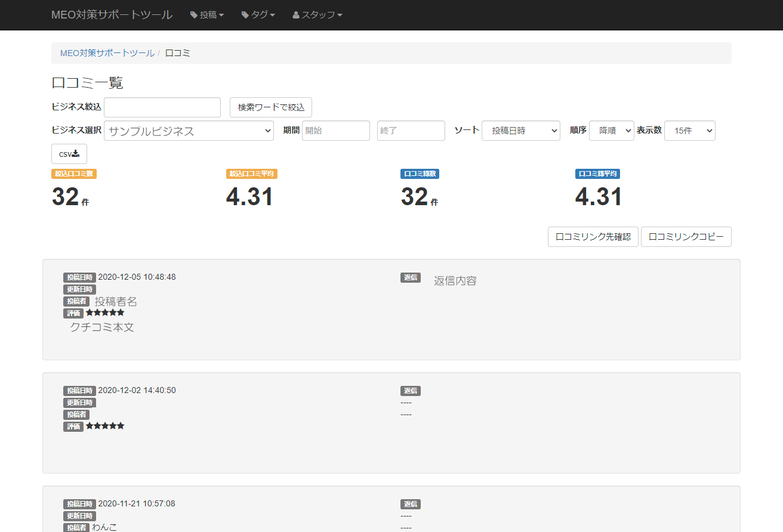The image size is (783, 532).
Task: Open the 順序 降順 dropdown
Action: coord(612,131)
